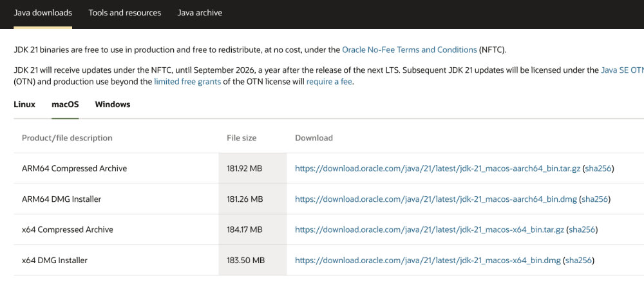The width and height of the screenshot is (644, 285).
Task: Click the File size column header
Action: point(241,138)
